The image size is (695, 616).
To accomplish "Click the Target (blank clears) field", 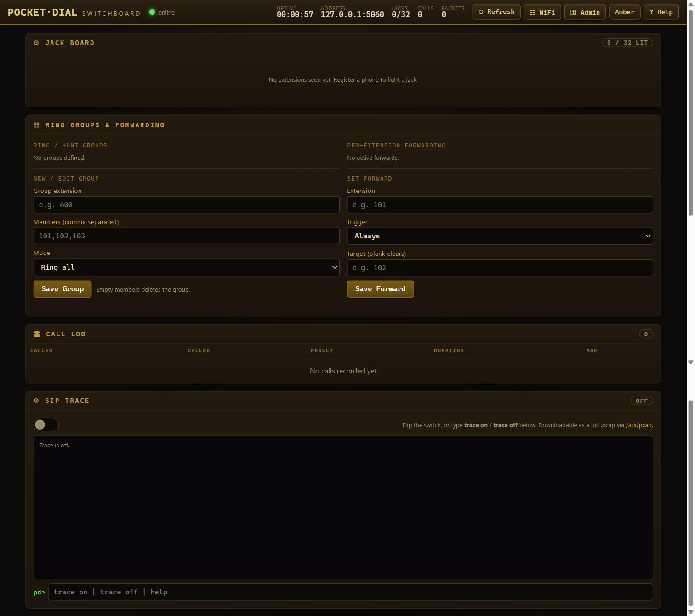I will pos(500,268).
